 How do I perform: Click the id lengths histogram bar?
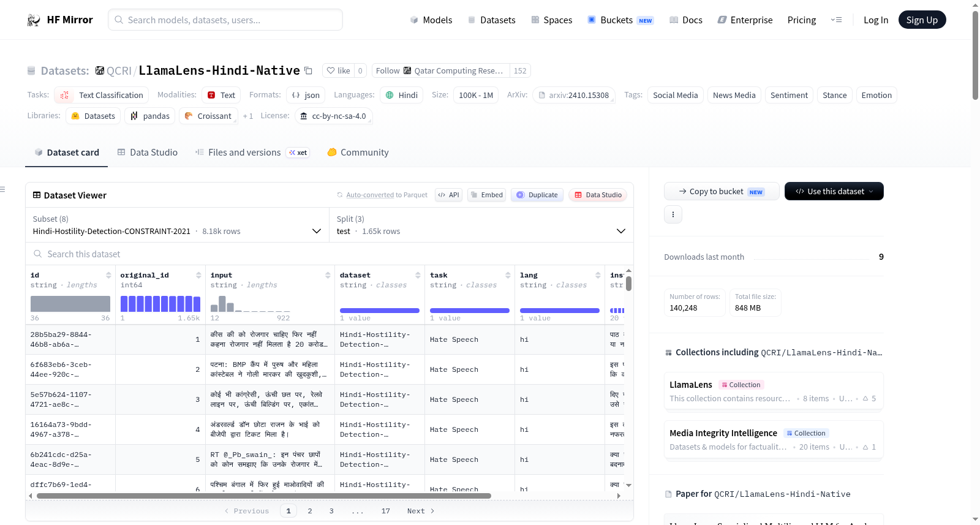pos(70,304)
